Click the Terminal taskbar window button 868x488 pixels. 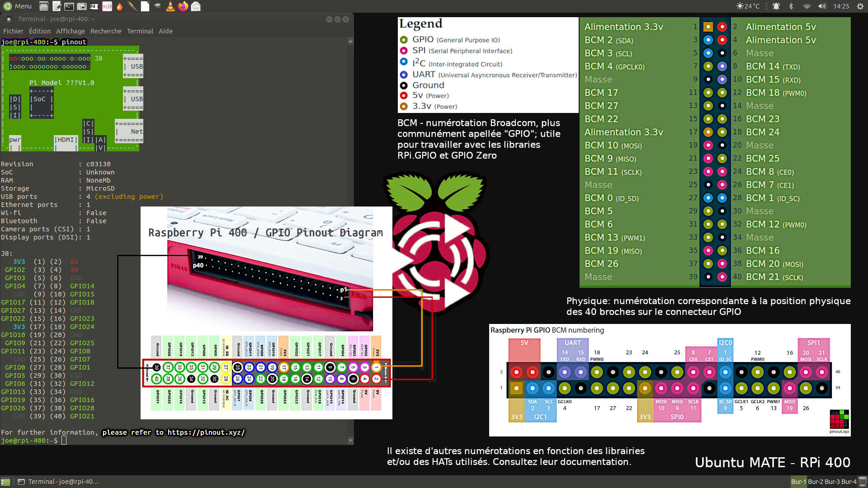[59, 482]
